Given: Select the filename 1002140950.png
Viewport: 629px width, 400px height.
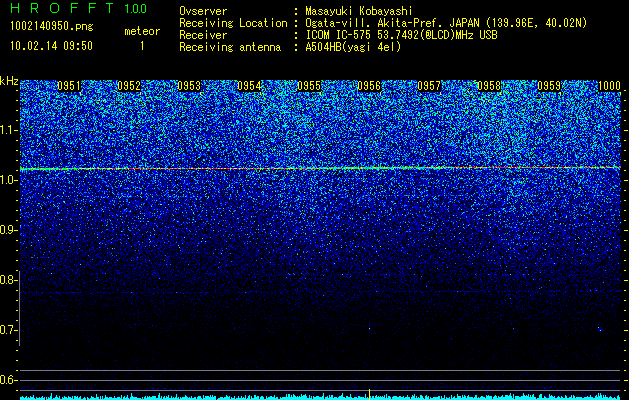Looking at the screenshot, I should 52,26.
